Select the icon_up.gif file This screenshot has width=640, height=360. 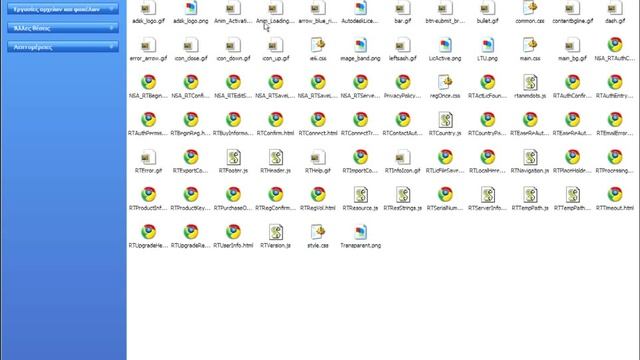276,45
